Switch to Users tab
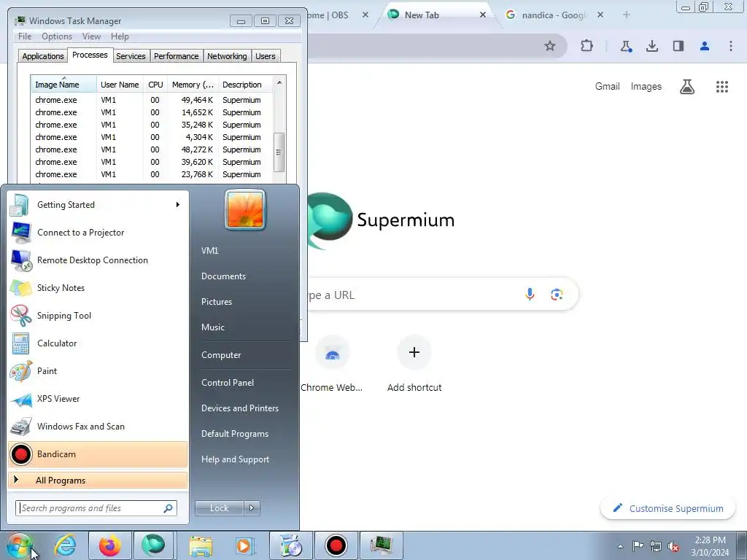 click(265, 56)
